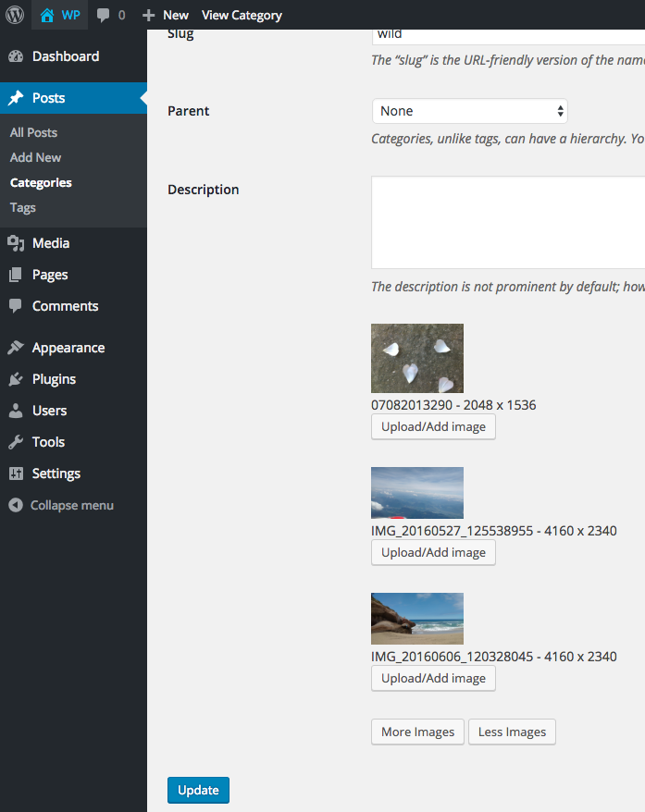The height and width of the screenshot is (812, 645).
Task: Open the Categories submenu item
Action: (41, 183)
